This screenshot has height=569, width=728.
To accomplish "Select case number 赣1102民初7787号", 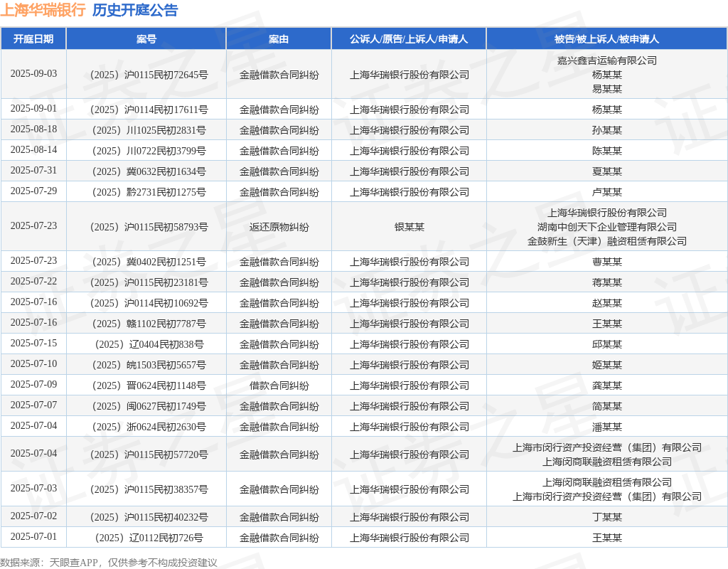I will [x=149, y=324].
